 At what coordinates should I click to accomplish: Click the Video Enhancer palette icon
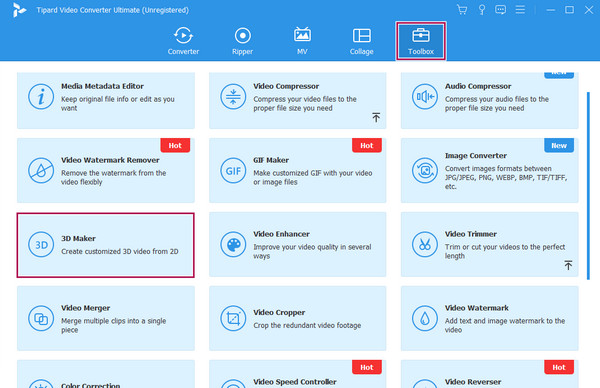click(x=233, y=245)
